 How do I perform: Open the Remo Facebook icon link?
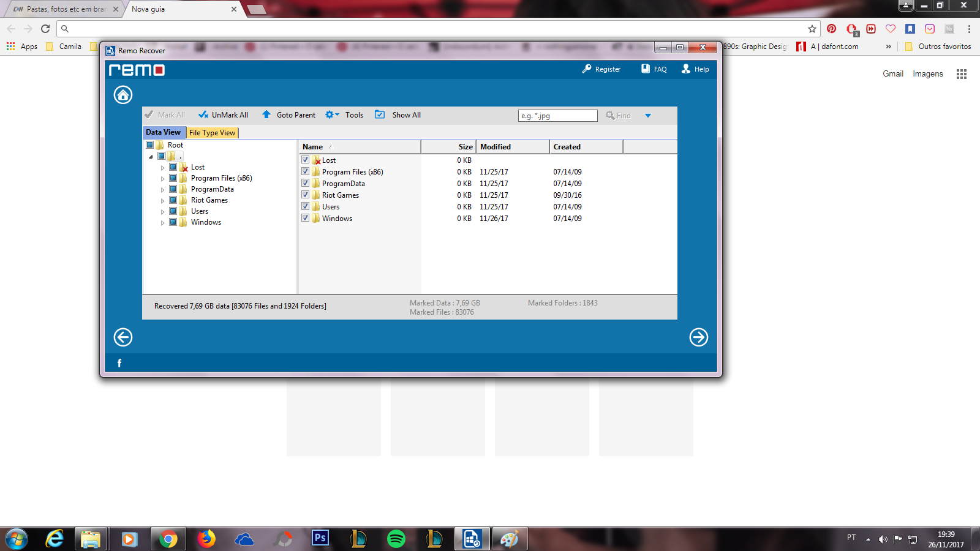click(119, 363)
